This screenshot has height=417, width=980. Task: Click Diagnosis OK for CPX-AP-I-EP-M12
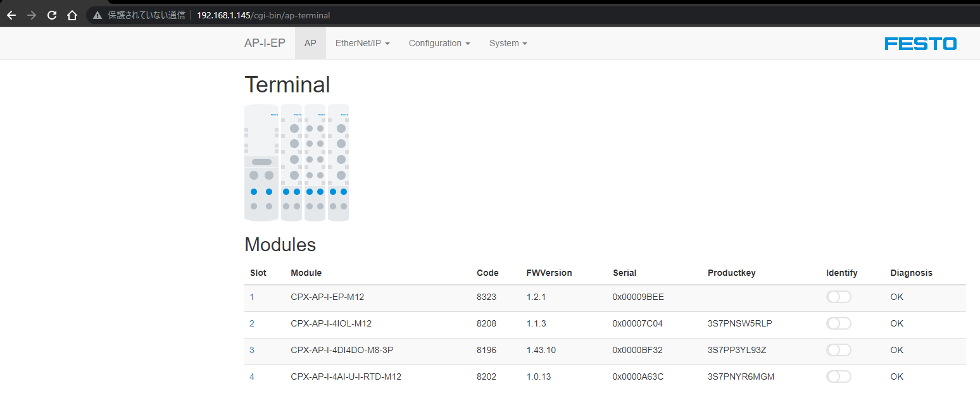point(896,297)
